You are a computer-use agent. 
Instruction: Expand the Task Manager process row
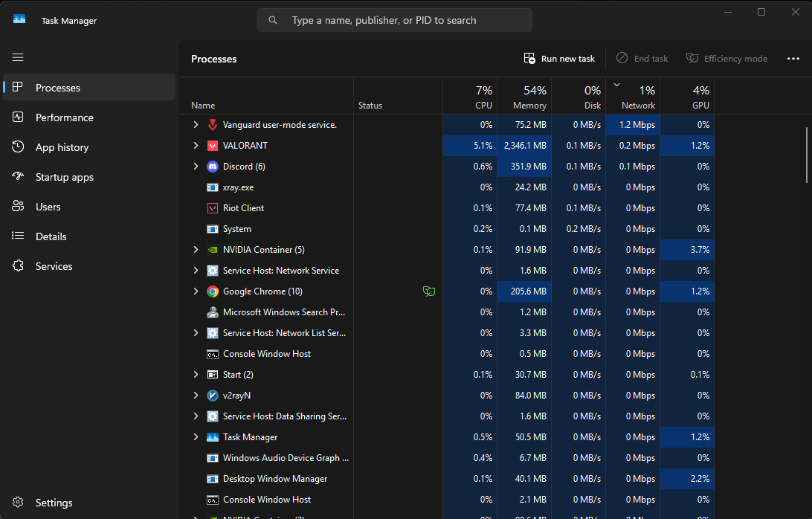(196, 437)
